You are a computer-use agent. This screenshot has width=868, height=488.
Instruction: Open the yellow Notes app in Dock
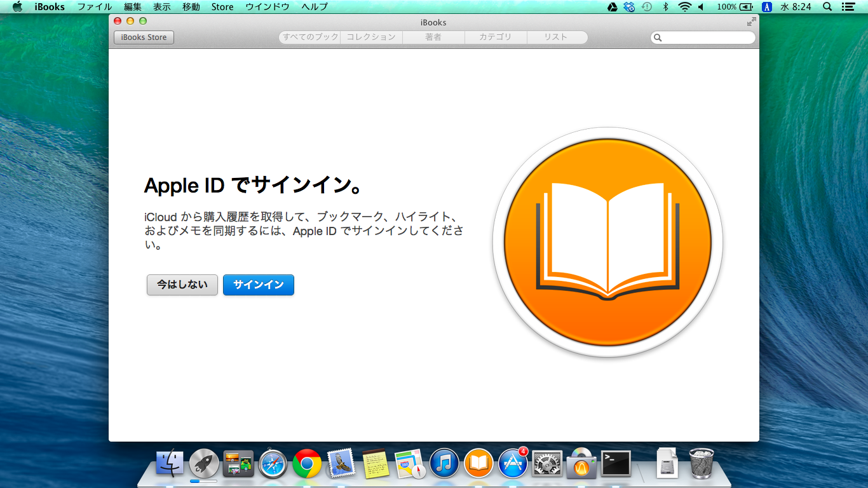[x=376, y=464]
